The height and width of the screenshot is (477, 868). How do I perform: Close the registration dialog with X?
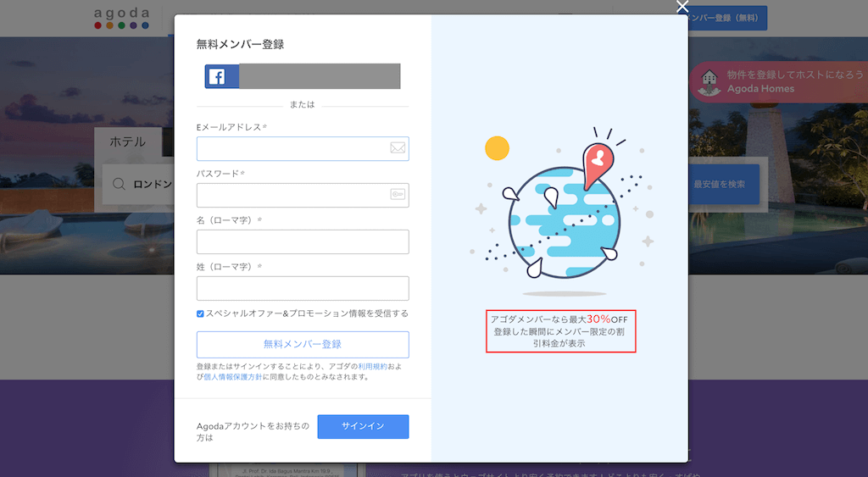coord(682,7)
